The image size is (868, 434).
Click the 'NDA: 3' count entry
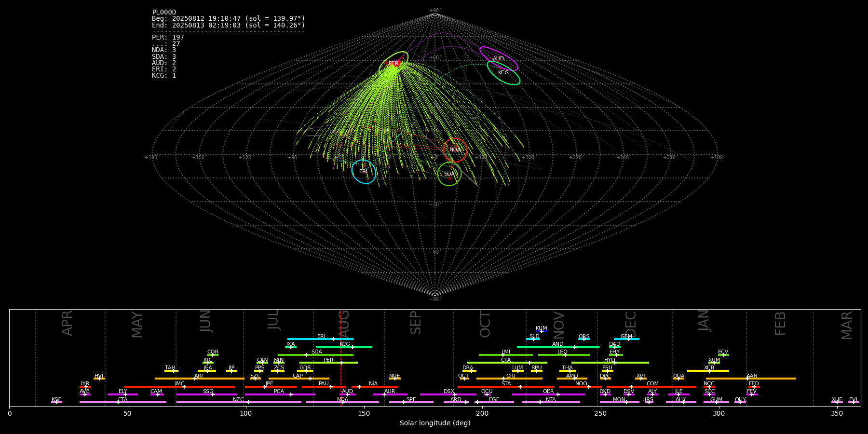click(x=164, y=50)
